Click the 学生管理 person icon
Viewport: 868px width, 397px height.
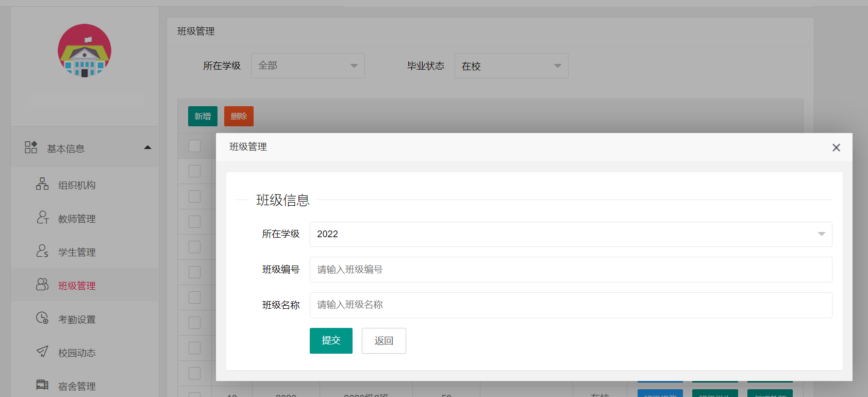pos(42,251)
